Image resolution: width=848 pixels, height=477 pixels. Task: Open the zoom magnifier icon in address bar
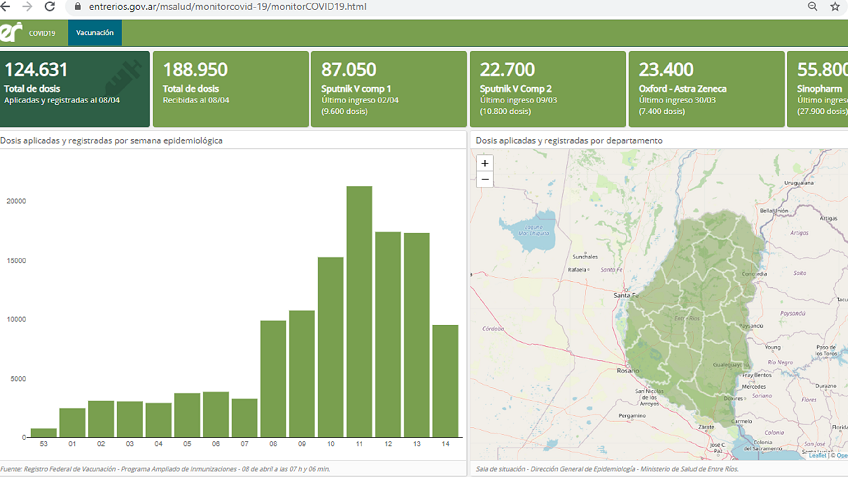[812, 6]
